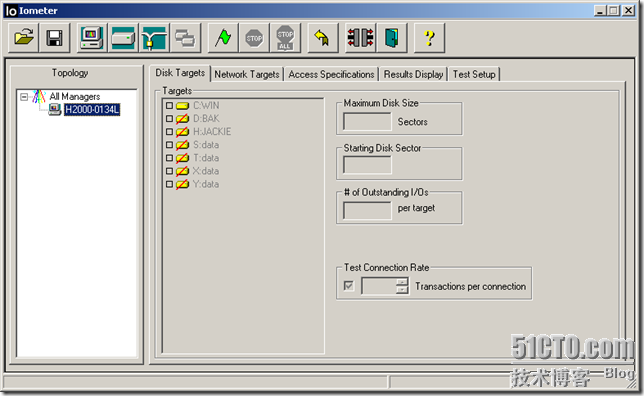Viewport: 644px width, 396px height.
Task: Check the X:data target checkbox
Action: [169, 171]
